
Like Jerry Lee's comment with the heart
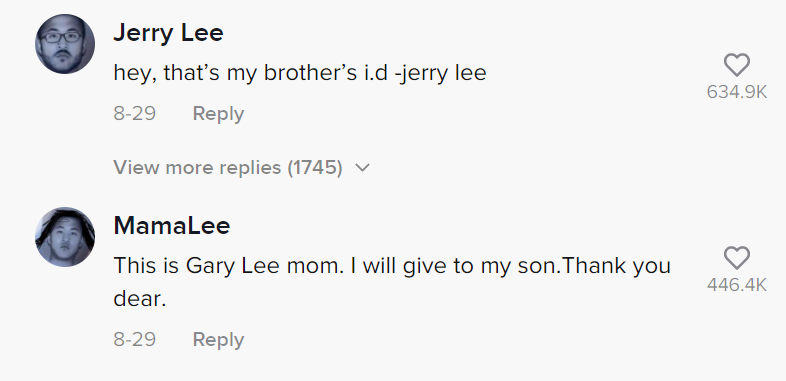pos(737,65)
